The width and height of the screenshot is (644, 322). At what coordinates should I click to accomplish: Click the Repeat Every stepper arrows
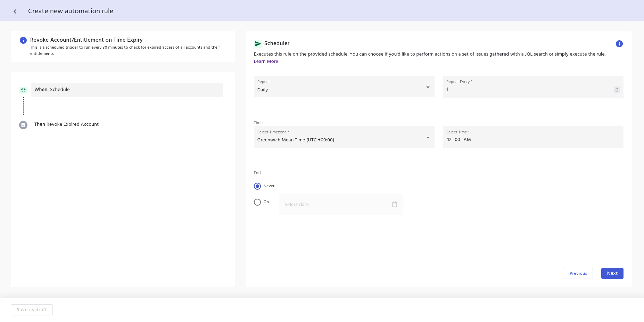pos(617,90)
